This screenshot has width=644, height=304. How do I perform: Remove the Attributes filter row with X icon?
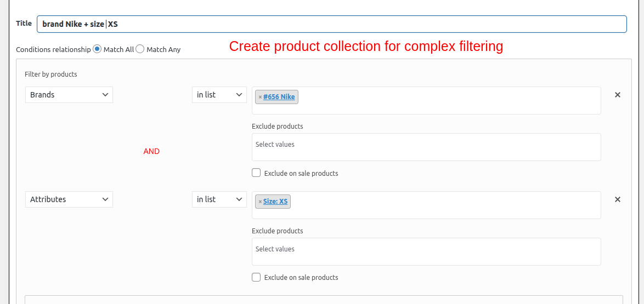(617, 199)
